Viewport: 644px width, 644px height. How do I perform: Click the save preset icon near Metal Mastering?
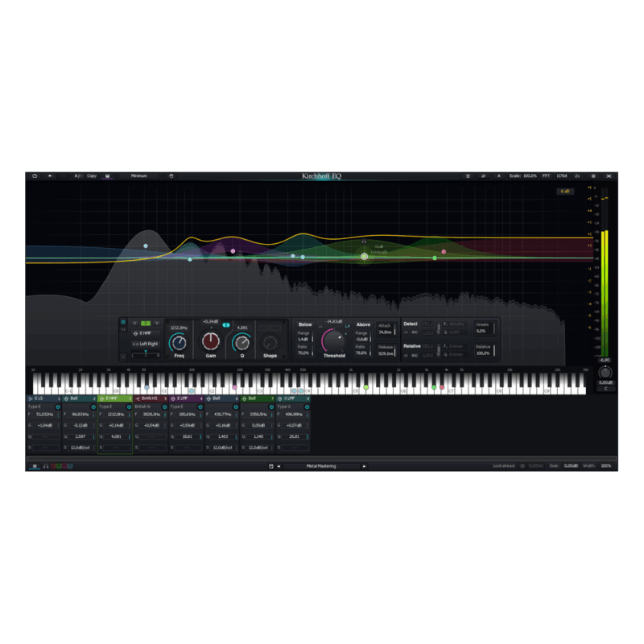point(271,466)
